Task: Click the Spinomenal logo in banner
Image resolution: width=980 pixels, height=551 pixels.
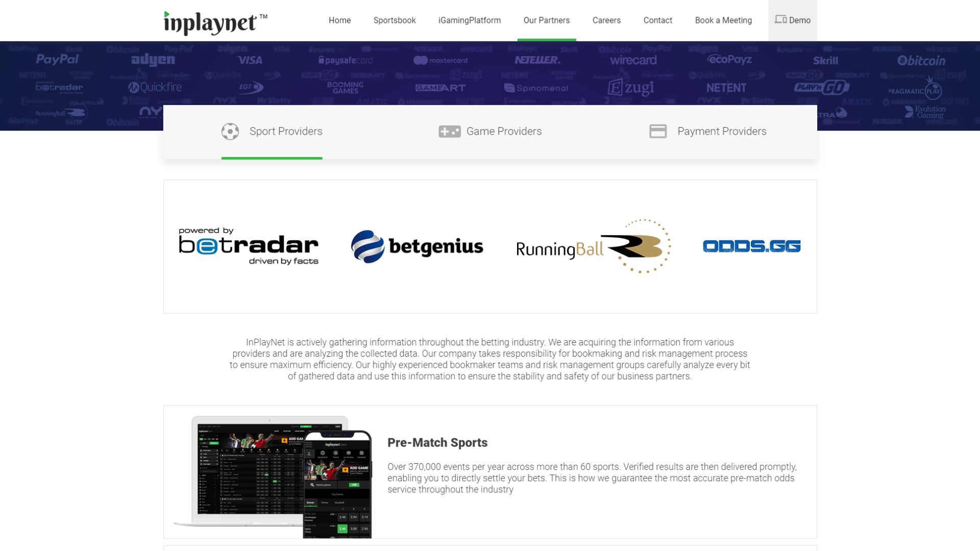Action: (536, 88)
